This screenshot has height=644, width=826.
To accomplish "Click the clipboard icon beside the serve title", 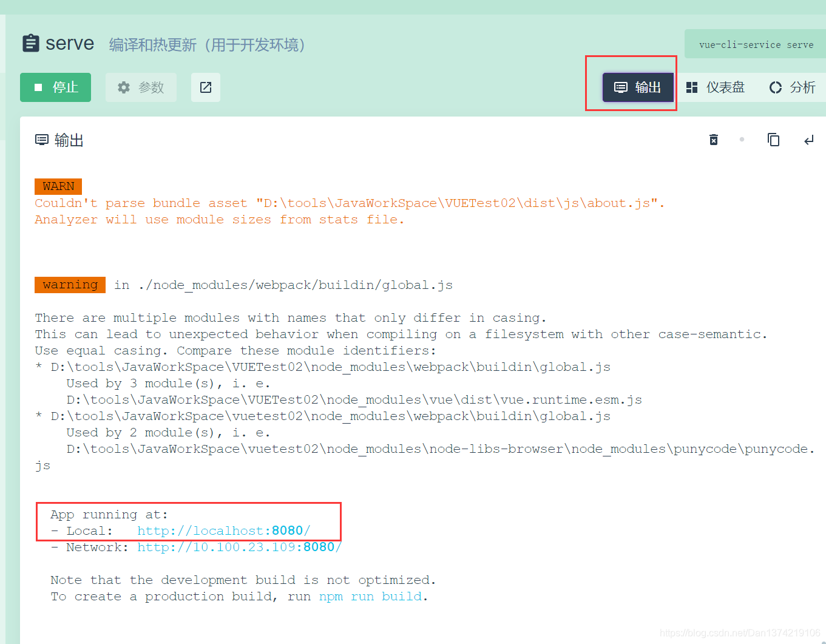I will [31, 42].
